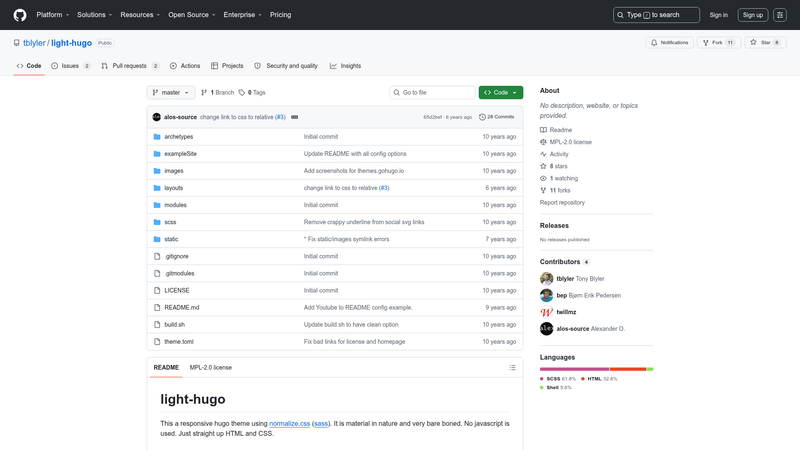
Task: Click the Go to file search box
Action: 432,92
